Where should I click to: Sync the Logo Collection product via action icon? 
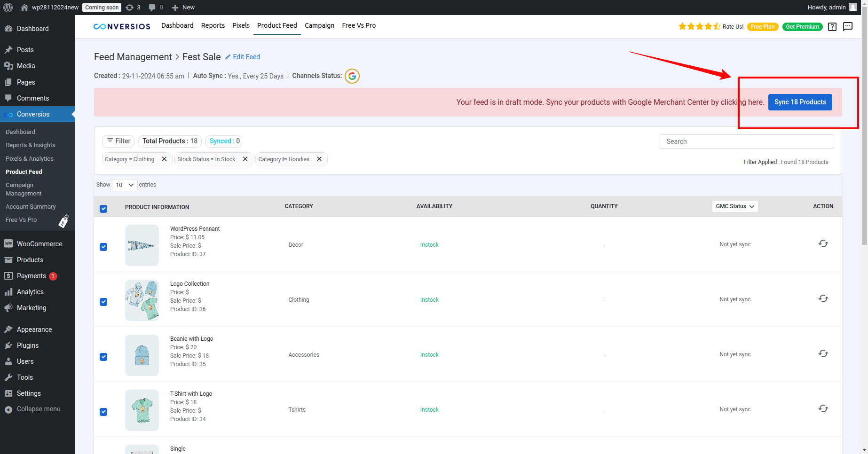(x=823, y=298)
